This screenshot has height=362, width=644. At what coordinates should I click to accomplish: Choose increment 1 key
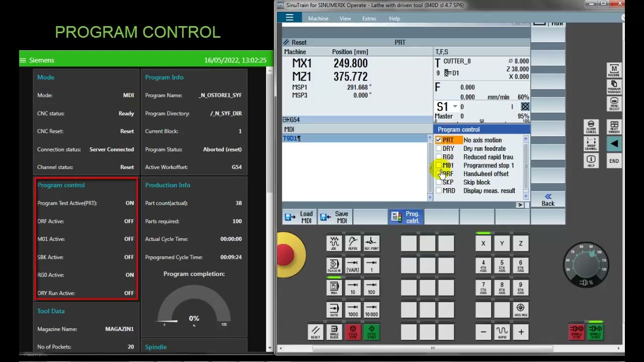371,265
